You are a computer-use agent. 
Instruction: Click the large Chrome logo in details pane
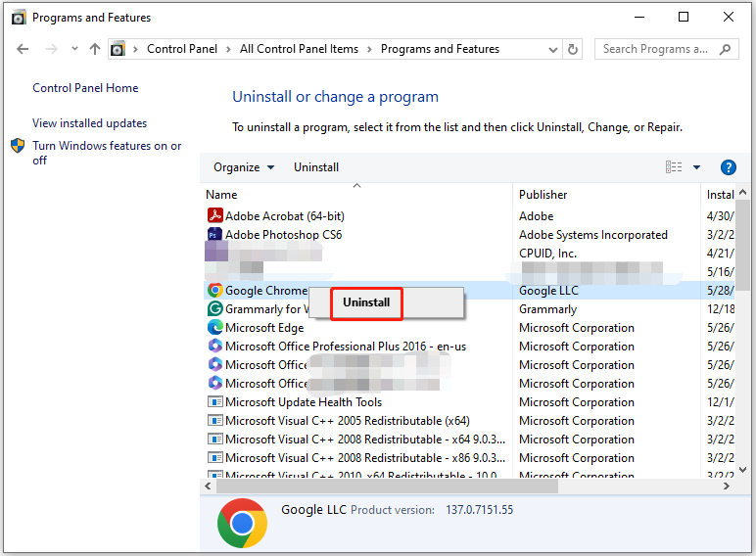tap(242, 524)
